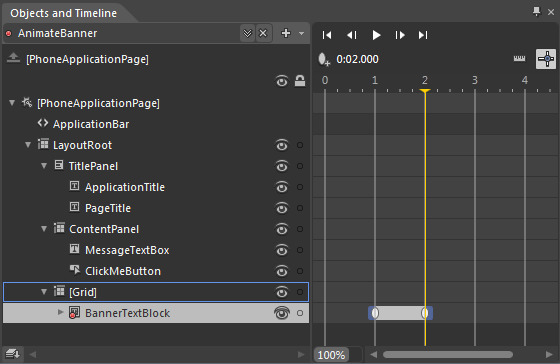
Task: Close the AnimateBanner storyboard
Action: tap(263, 33)
